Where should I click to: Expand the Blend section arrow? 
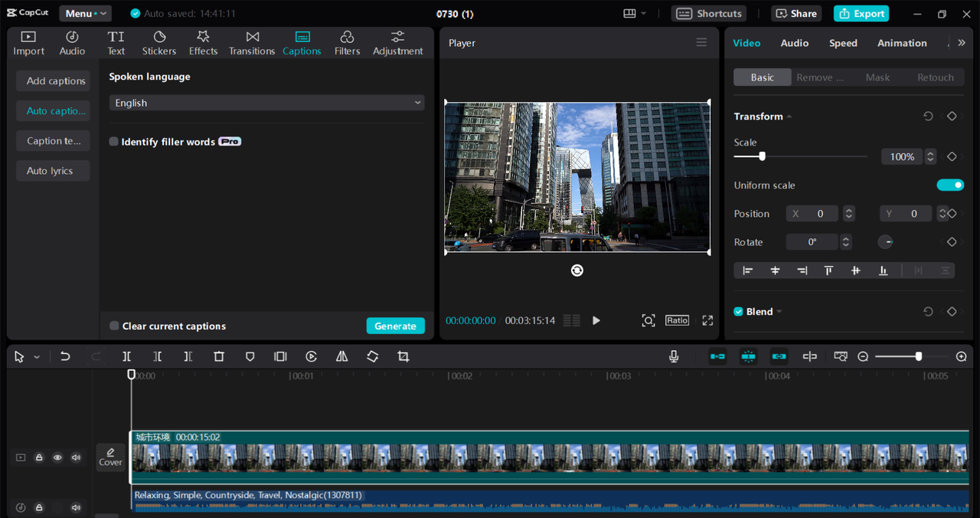coord(779,312)
